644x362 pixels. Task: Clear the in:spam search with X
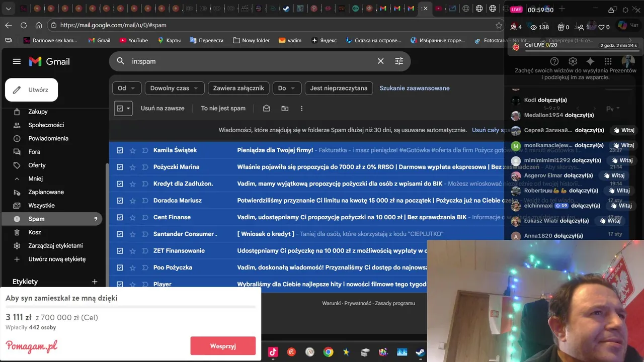381,61
